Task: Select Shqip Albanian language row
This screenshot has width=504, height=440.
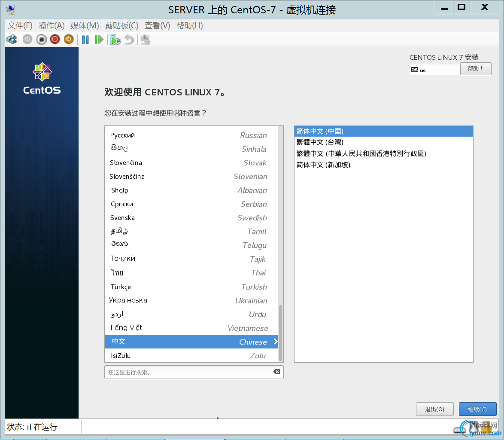Action: pos(191,190)
